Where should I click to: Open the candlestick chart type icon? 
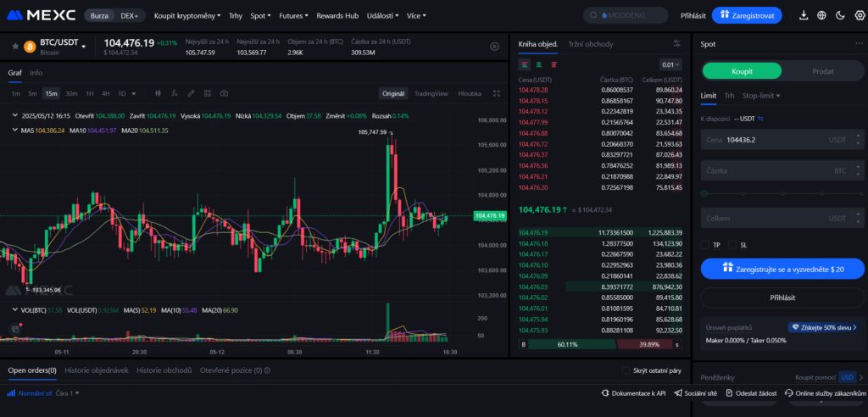[x=159, y=93]
